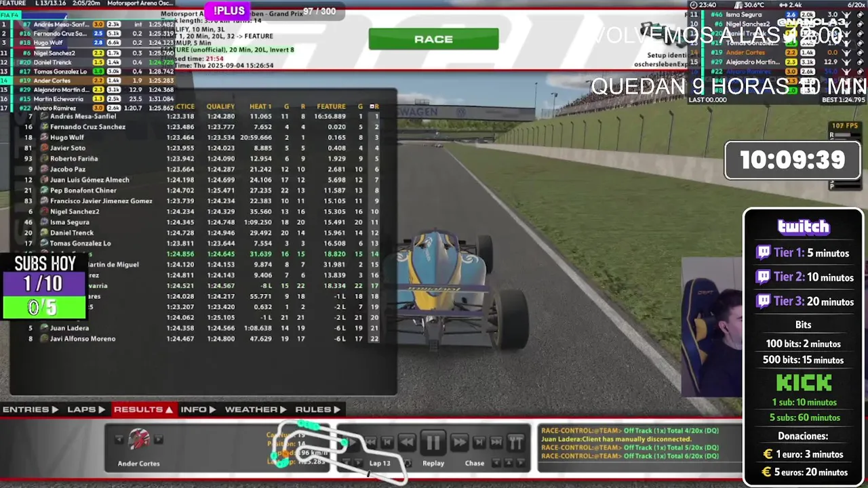Open the WEATHER tab
The height and width of the screenshot is (488, 868).
(256, 409)
